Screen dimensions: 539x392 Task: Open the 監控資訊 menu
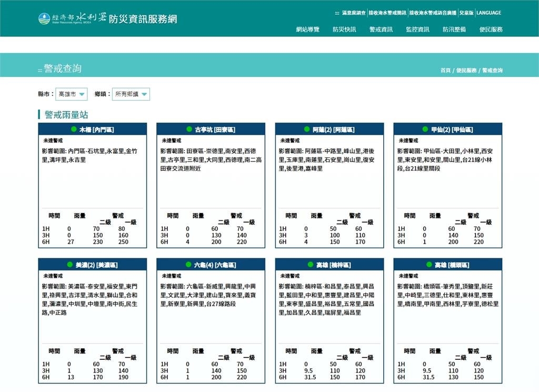tap(417, 29)
